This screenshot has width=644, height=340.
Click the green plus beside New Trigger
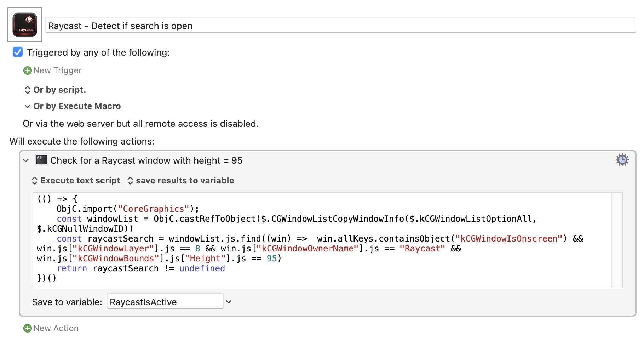click(27, 70)
